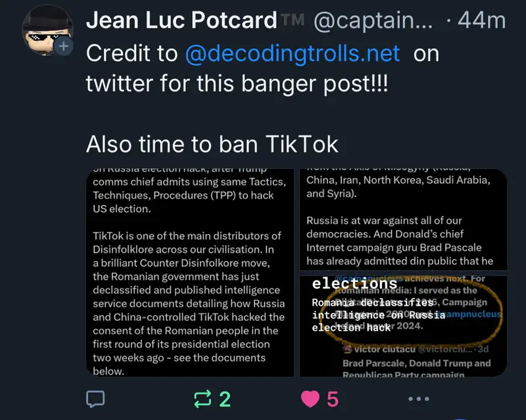Click the reply speech bubble icon
The width and height of the screenshot is (526, 420).
pyautogui.click(x=97, y=398)
